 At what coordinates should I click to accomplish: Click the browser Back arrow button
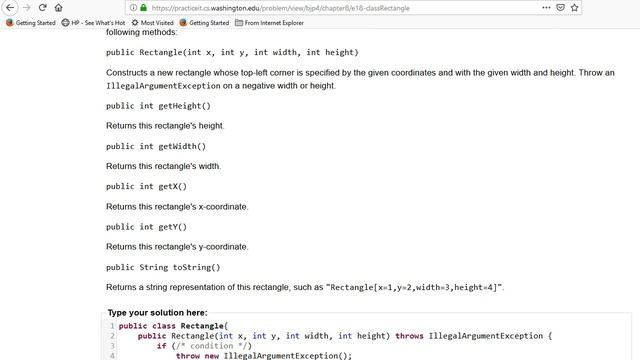coord(10,8)
